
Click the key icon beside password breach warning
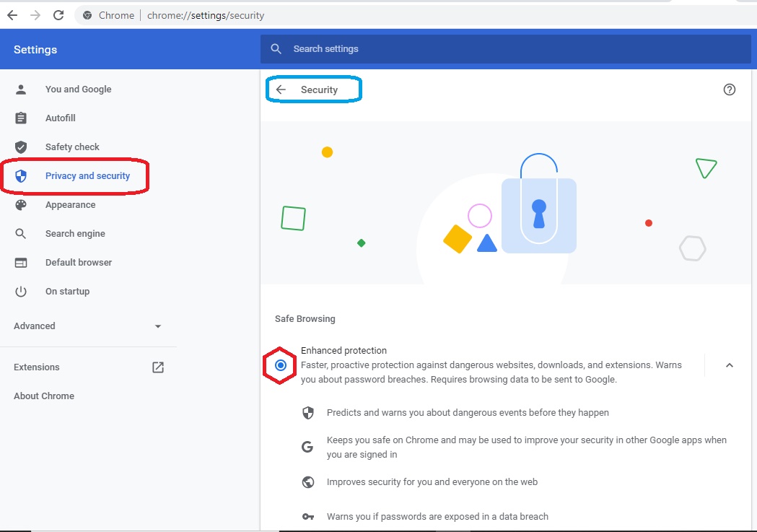click(308, 517)
